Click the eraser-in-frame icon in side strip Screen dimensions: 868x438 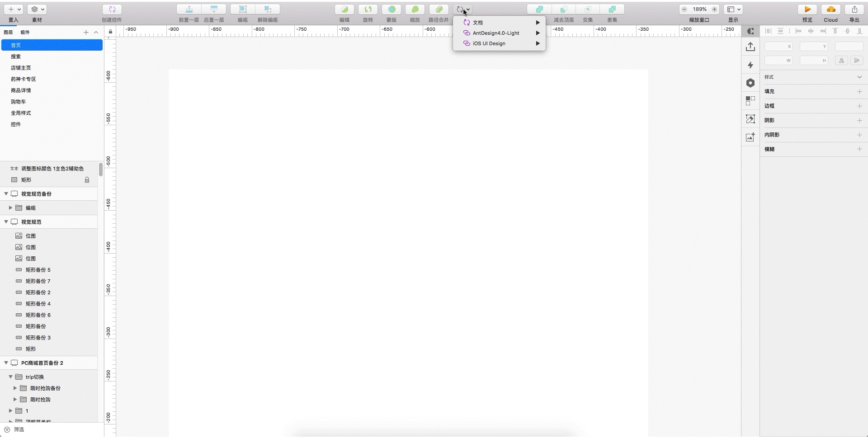point(750,119)
